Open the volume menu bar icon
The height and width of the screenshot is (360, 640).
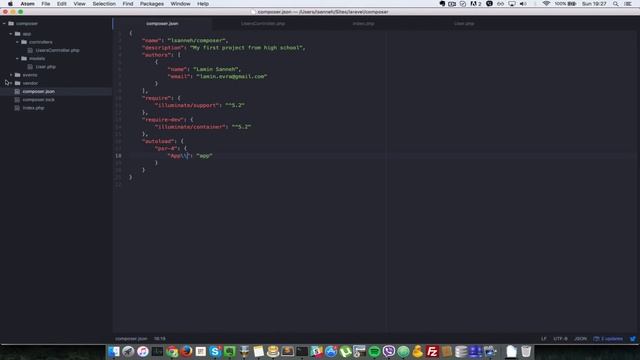523,4
